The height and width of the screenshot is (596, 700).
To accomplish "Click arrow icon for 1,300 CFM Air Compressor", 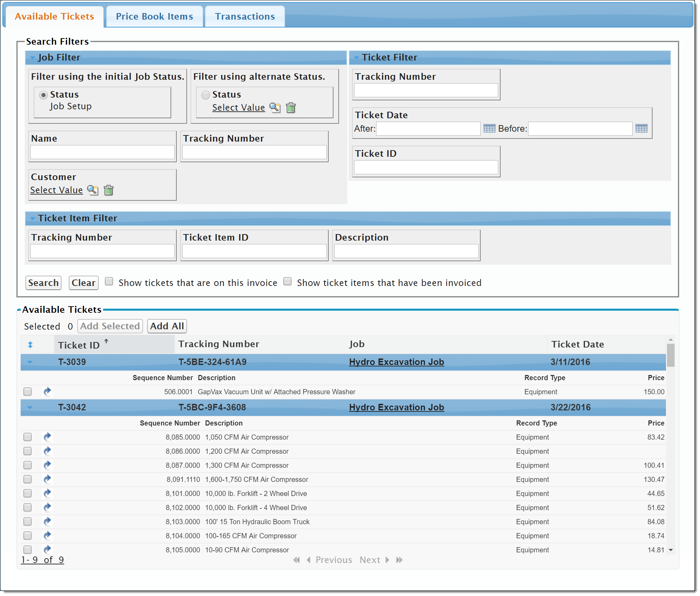I will pyautogui.click(x=47, y=465).
